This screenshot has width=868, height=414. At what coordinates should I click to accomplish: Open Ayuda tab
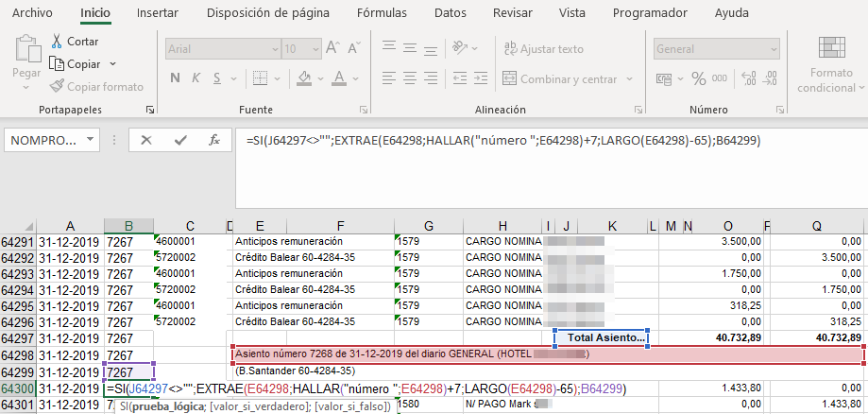(732, 12)
